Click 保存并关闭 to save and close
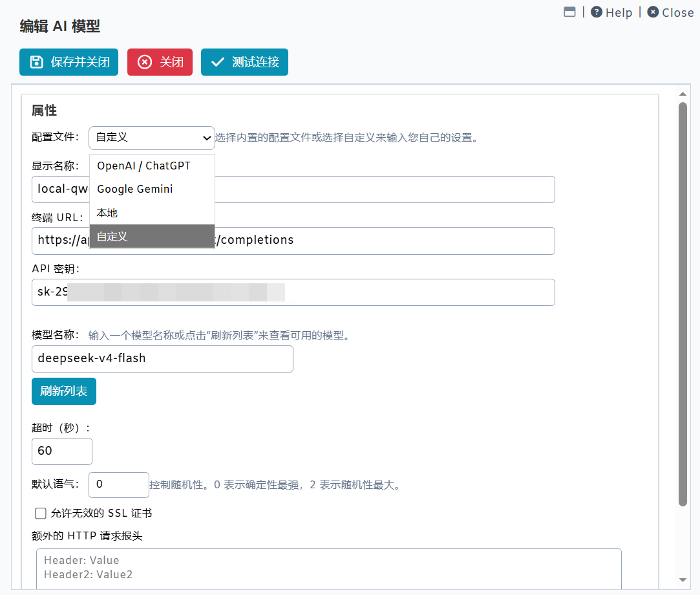The width and height of the screenshot is (700, 595). [69, 62]
